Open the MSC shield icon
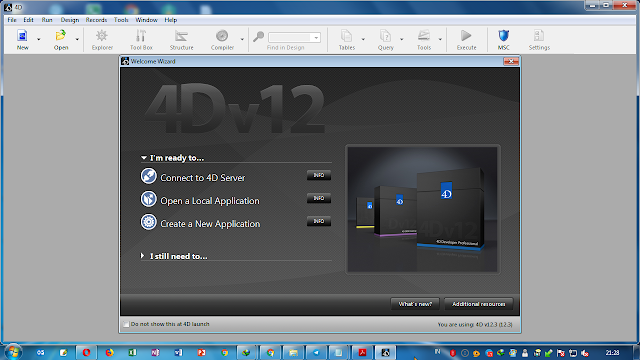Screen dimensions: 640x360 504,36
